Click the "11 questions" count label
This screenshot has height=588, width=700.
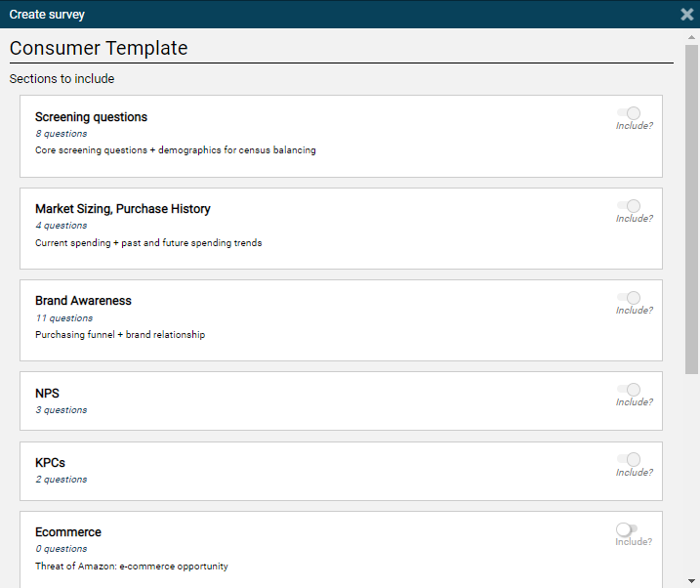pos(63,318)
